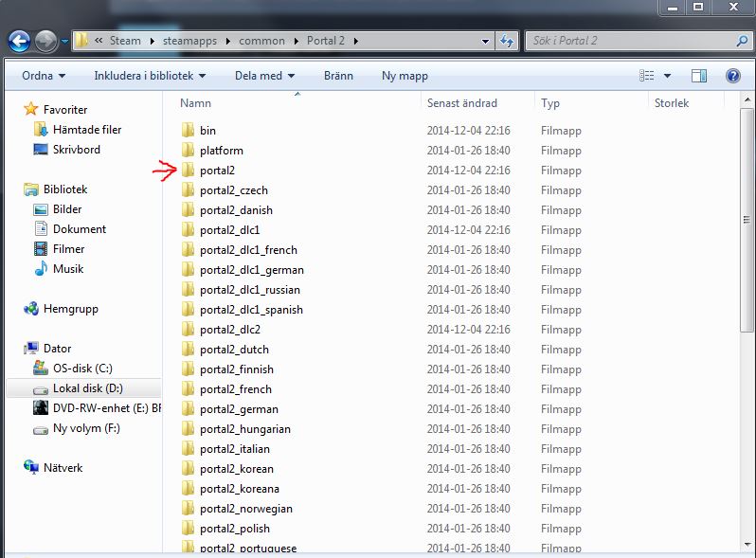Viewport: 756px width, 558px height.
Task: Click the change view icon
Action: pyautogui.click(x=646, y=76)
